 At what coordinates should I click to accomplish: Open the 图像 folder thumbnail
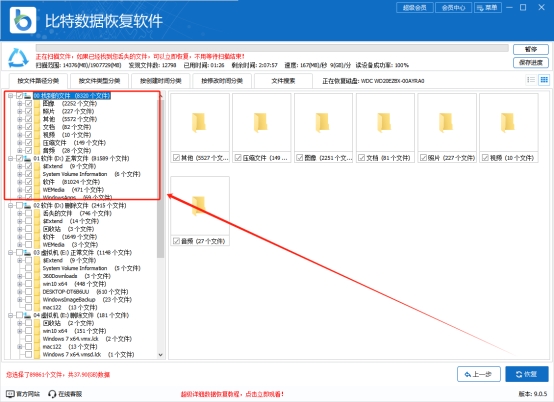323,123
